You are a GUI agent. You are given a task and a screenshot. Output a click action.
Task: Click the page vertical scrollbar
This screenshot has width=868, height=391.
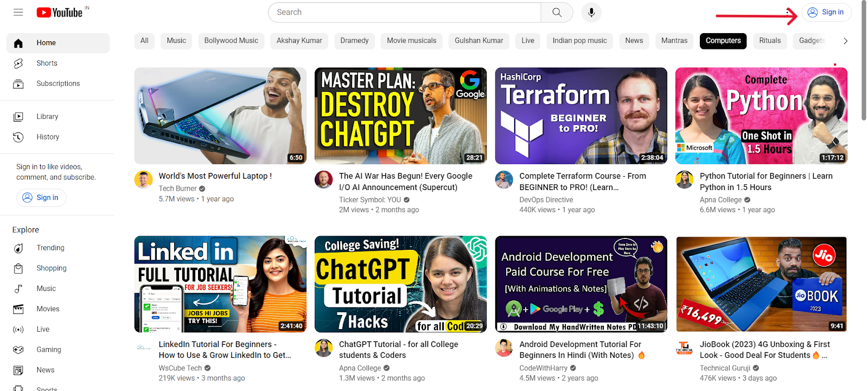[x=864, y=60]
